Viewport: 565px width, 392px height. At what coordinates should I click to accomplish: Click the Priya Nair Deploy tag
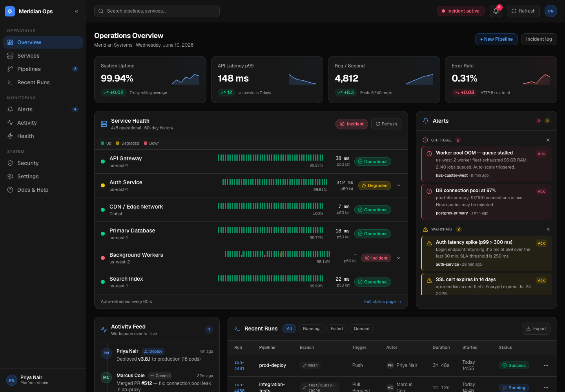click(153, 352)
